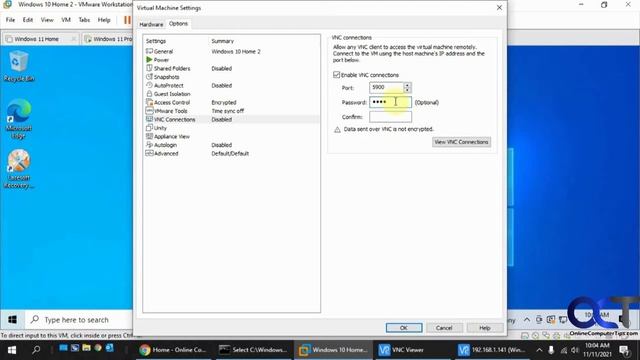Click host volume speaker icon

coord(575,350)
